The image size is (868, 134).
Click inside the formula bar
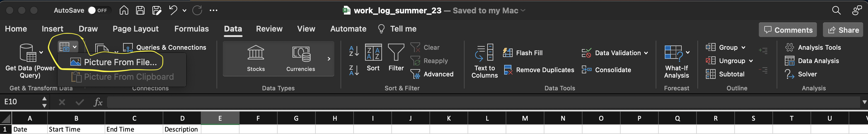pos(472,102)
